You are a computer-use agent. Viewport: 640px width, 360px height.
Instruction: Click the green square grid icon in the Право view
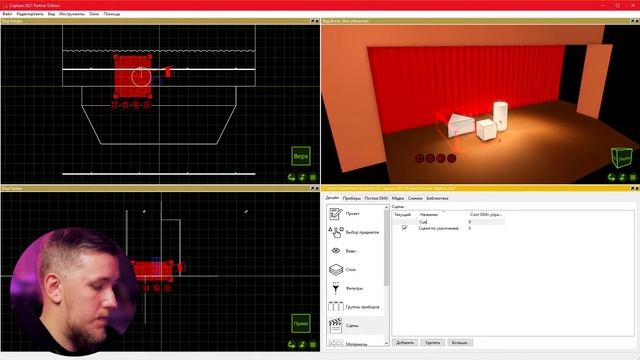[x=313, y=344]
